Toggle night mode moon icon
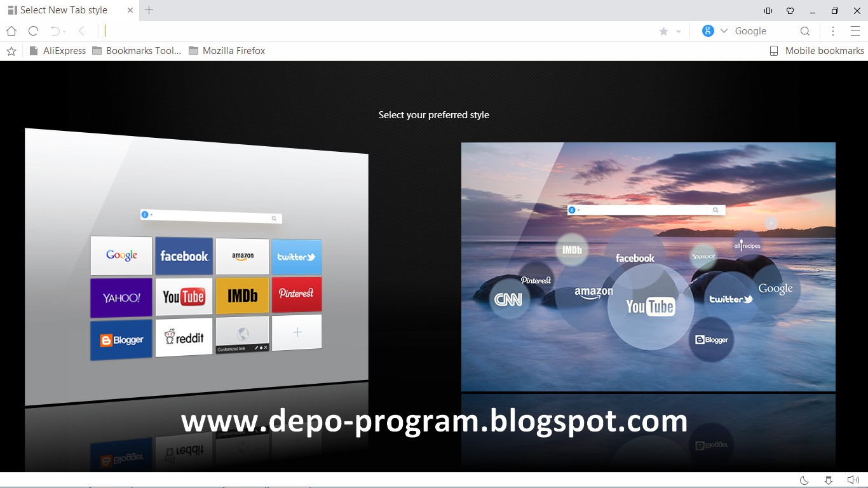868x488 pixels. (x=804, y=480)
